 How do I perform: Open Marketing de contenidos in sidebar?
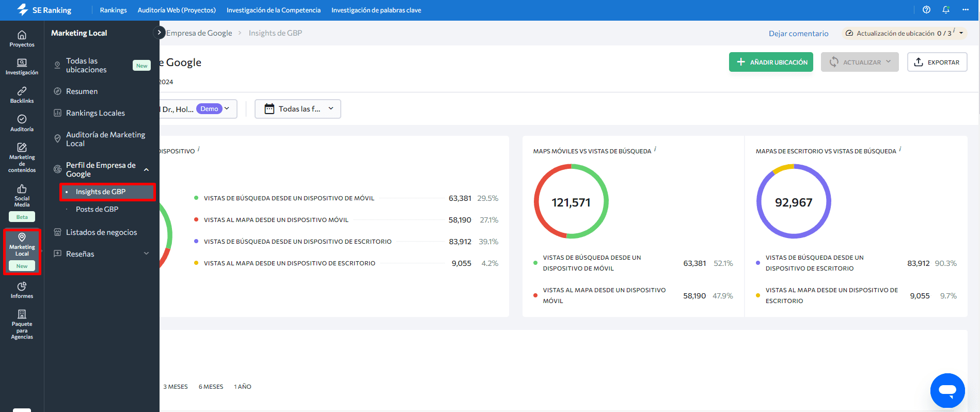coord(22,157)
